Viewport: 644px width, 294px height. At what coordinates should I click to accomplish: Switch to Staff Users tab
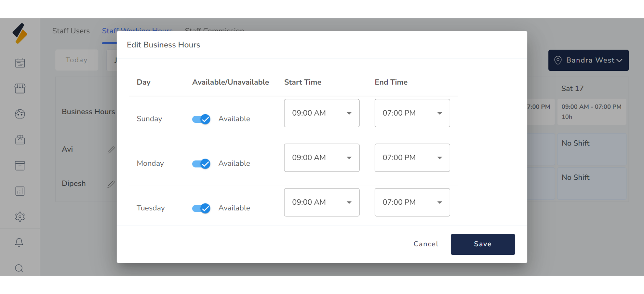click(71, 31)
